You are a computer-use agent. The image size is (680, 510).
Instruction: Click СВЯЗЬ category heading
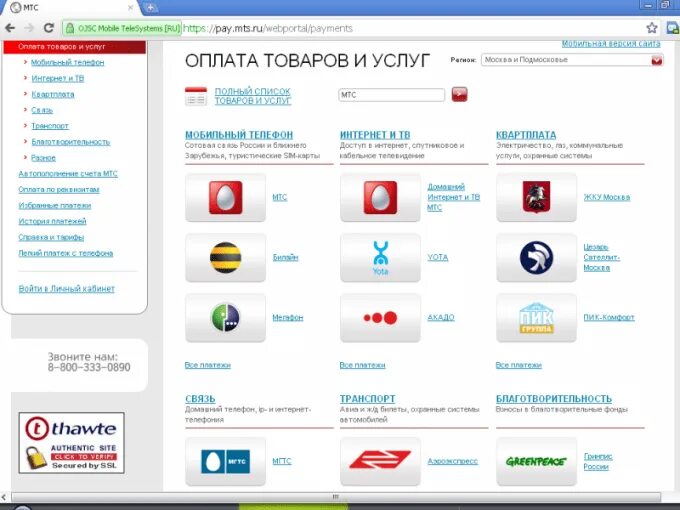(x=200, y=399)
